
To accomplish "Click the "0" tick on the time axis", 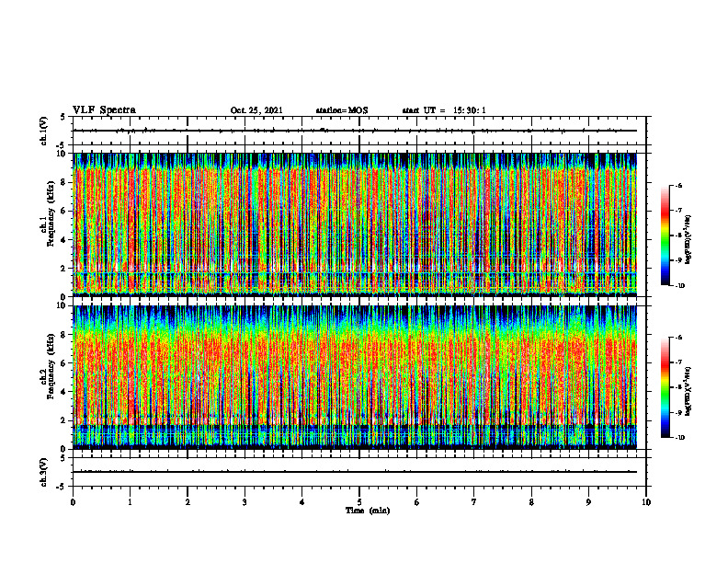I will click(73, 502).
